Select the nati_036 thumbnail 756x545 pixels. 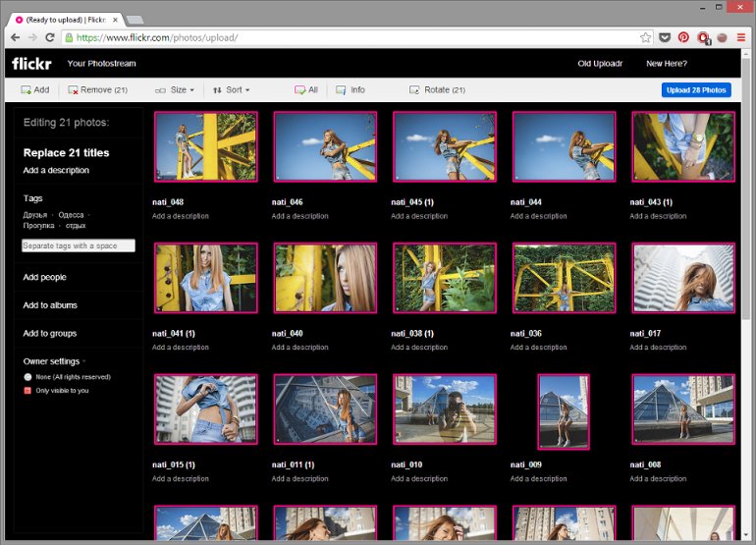coord(565,278)
